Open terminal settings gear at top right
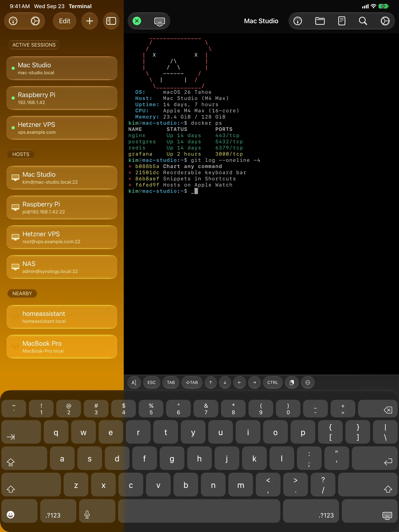 click(385, 21)
